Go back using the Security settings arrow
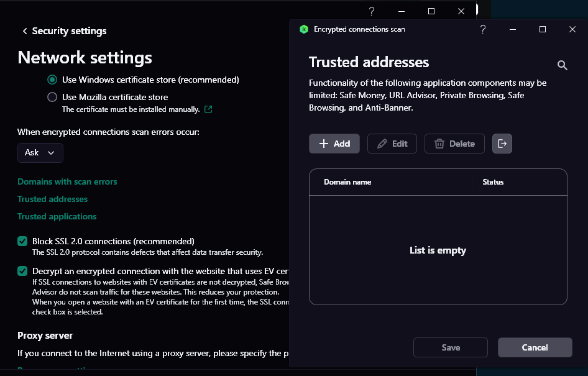The width and height of the screenshot is (588, 376). click(25, 31)
